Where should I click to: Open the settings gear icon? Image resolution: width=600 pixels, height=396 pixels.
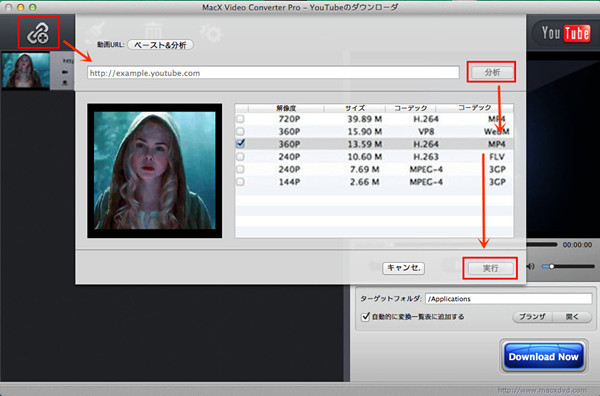(211, 34)
